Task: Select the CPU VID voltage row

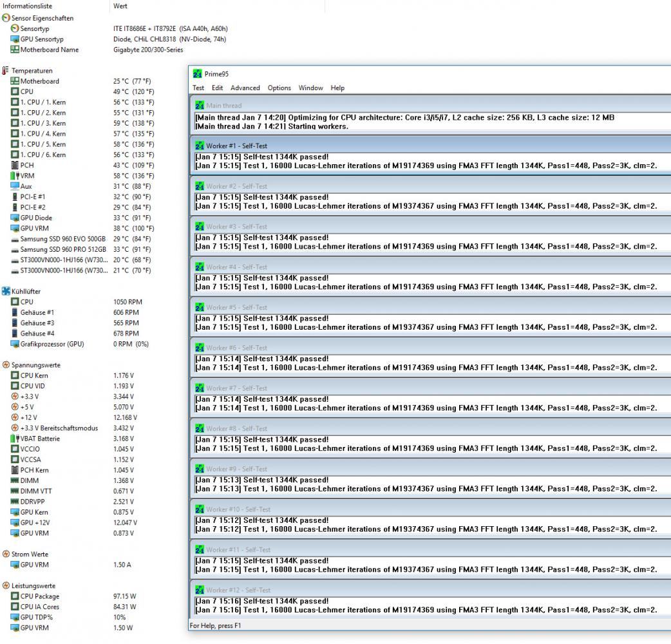Action: (73, 386)
